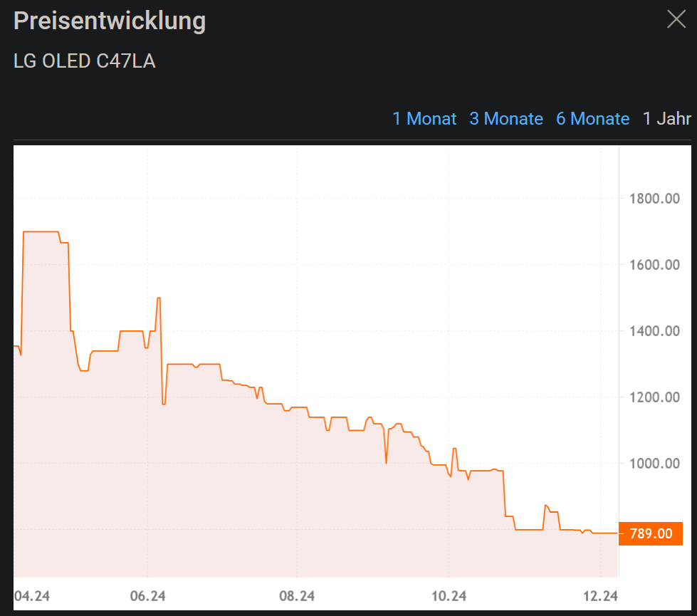Click the 1600.00 axis label
The height and width of the screenshot is (616, 697).
(654, 265)
